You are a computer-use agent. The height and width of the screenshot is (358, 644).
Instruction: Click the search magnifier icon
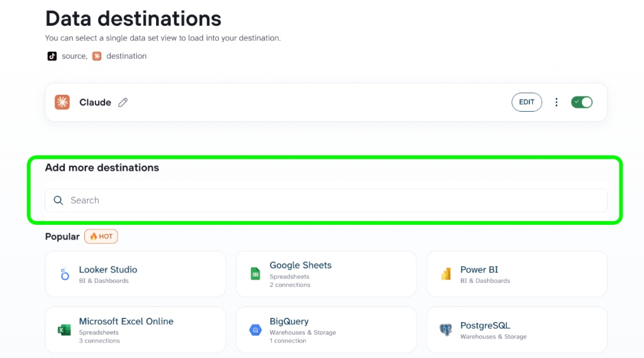tap(58, 200)
